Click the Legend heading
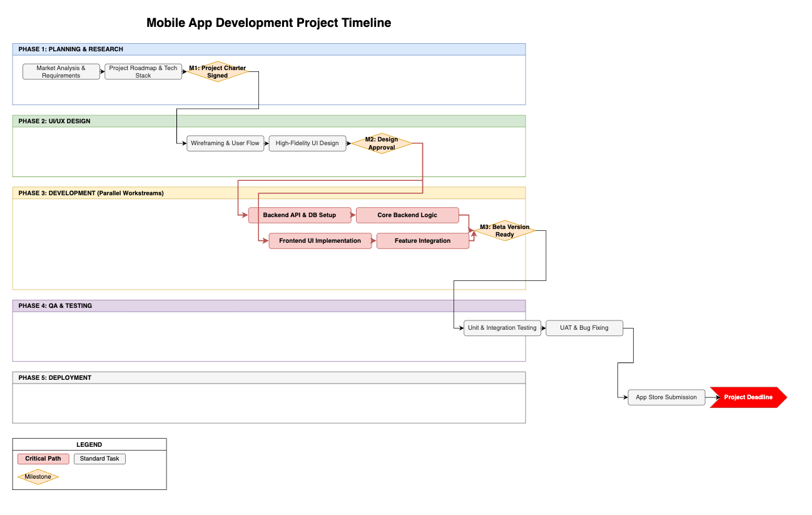Screen dimensions: 812x515 point(89,445)
